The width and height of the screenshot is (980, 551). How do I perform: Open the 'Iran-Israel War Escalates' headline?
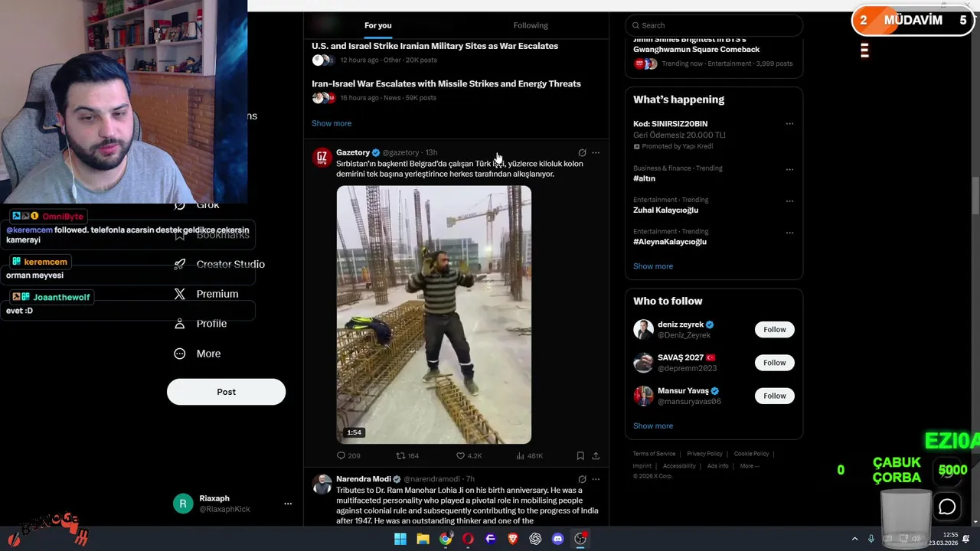point(446,83)
